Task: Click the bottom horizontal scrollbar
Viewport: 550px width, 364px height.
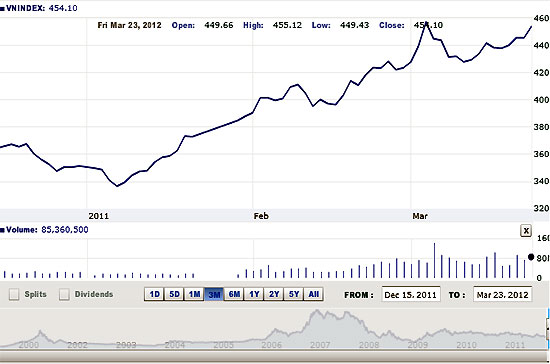Action: 272,356
